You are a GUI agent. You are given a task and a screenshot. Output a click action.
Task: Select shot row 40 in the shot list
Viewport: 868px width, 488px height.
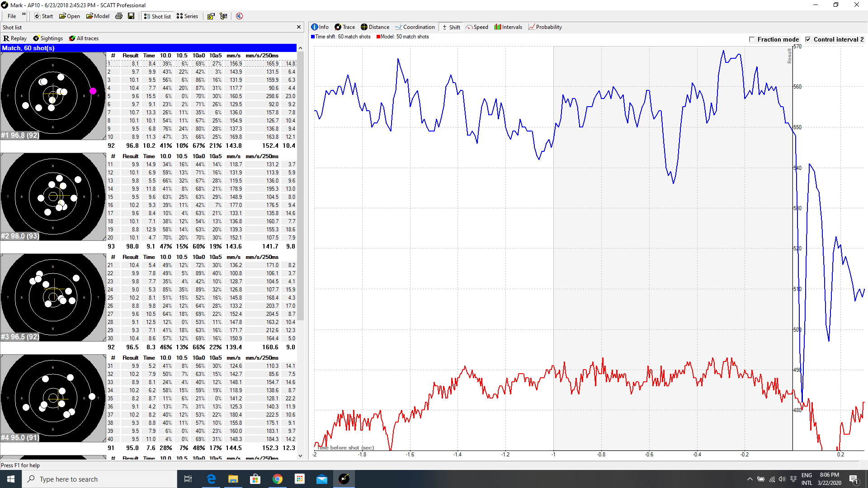201,439
